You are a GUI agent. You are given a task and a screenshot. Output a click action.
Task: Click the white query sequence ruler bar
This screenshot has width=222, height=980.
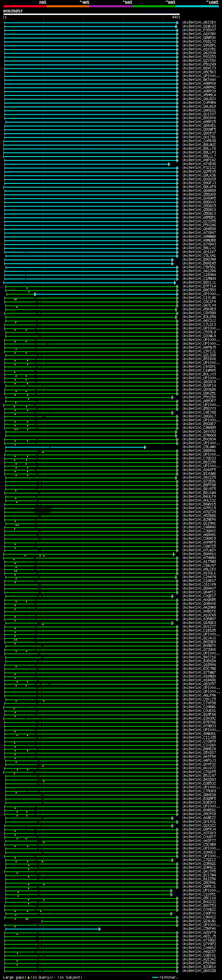tap(92, 14)
